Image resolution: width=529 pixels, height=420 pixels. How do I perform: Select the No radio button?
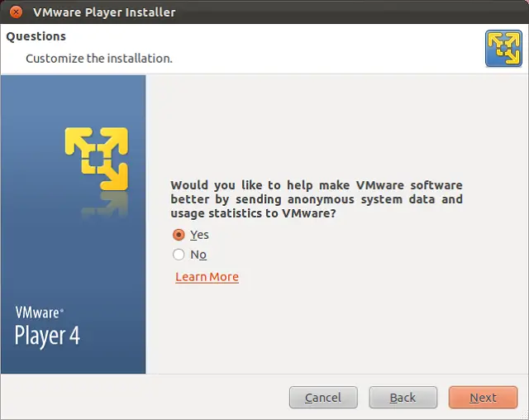pos(179,255)
